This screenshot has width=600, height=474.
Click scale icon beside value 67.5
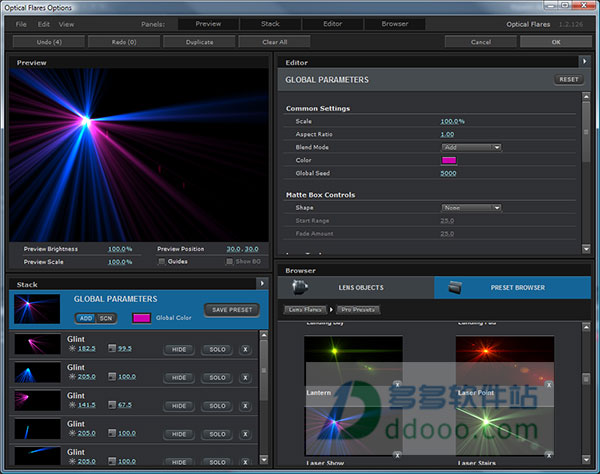[112, 405]
